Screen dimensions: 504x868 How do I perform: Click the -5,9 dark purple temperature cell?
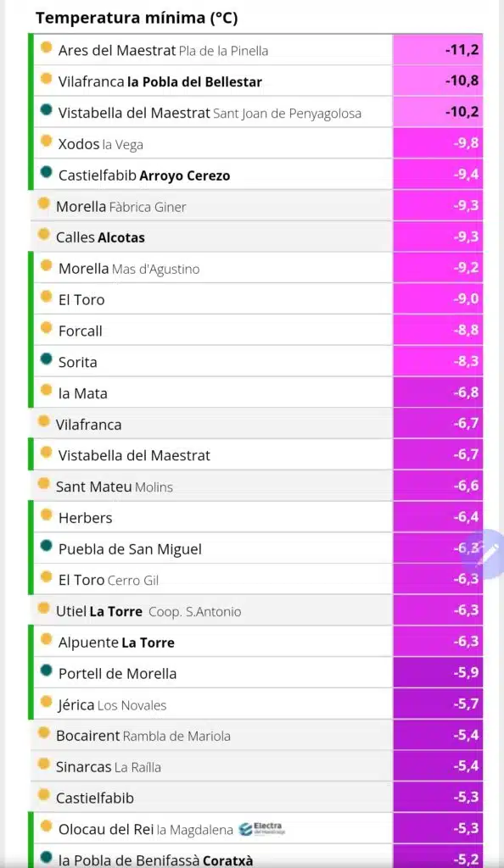(x=438, y=673)
